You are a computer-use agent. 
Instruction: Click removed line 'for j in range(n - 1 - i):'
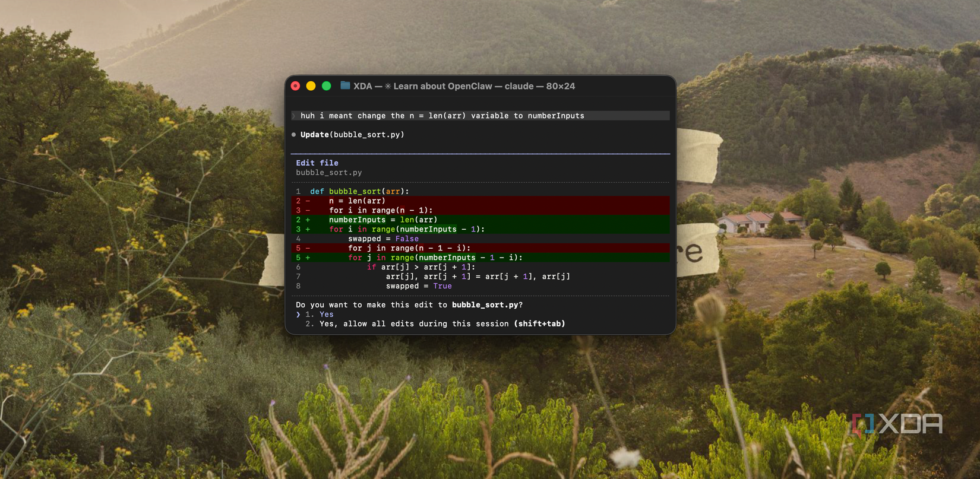(x=480, y=248)
